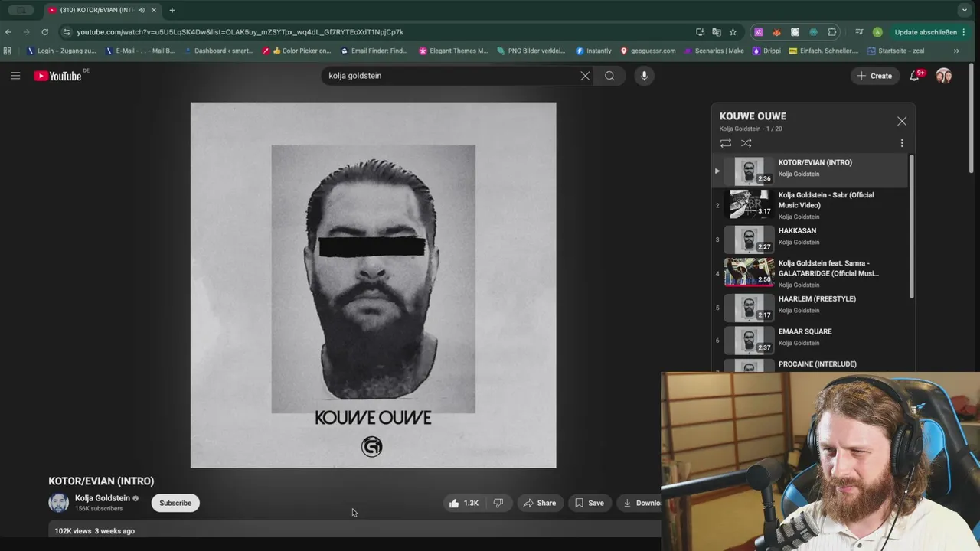
Task: Open the extensions puzzle icon
Action: pos(832,32)
